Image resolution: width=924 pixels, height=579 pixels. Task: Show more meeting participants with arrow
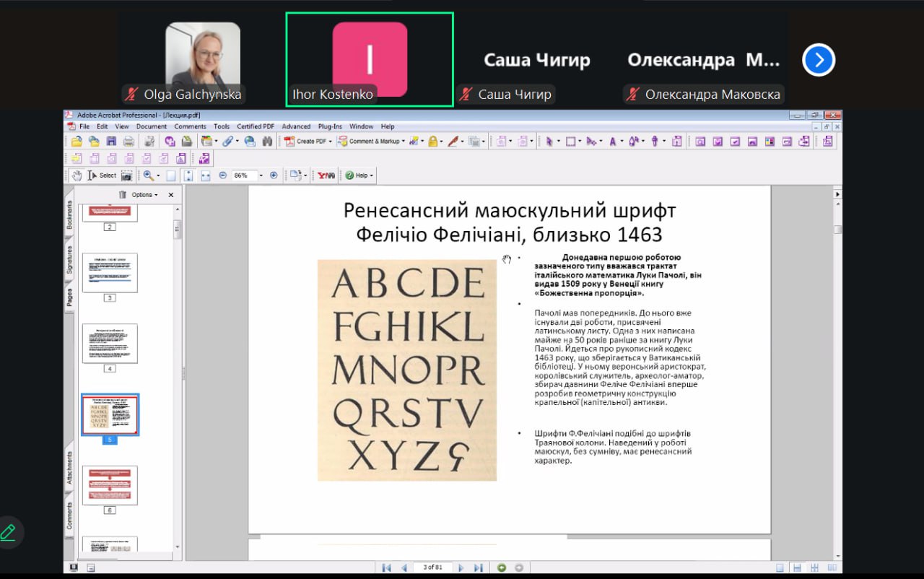point(819,61)
